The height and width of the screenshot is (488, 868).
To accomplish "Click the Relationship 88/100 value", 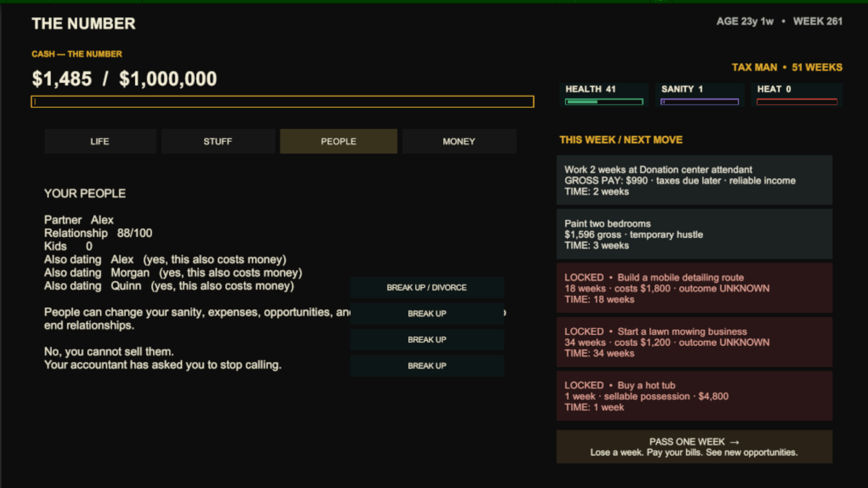I will pyautogui.click(x=98, y=233).
